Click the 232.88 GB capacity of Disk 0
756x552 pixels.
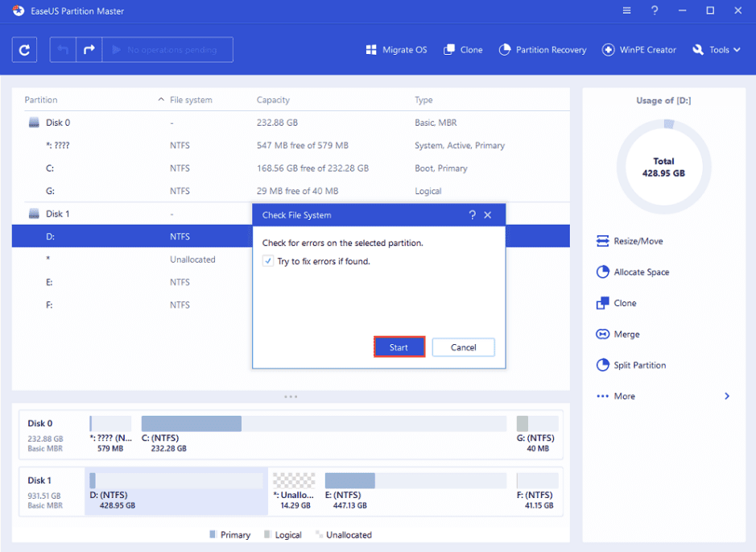coord(277,122)
